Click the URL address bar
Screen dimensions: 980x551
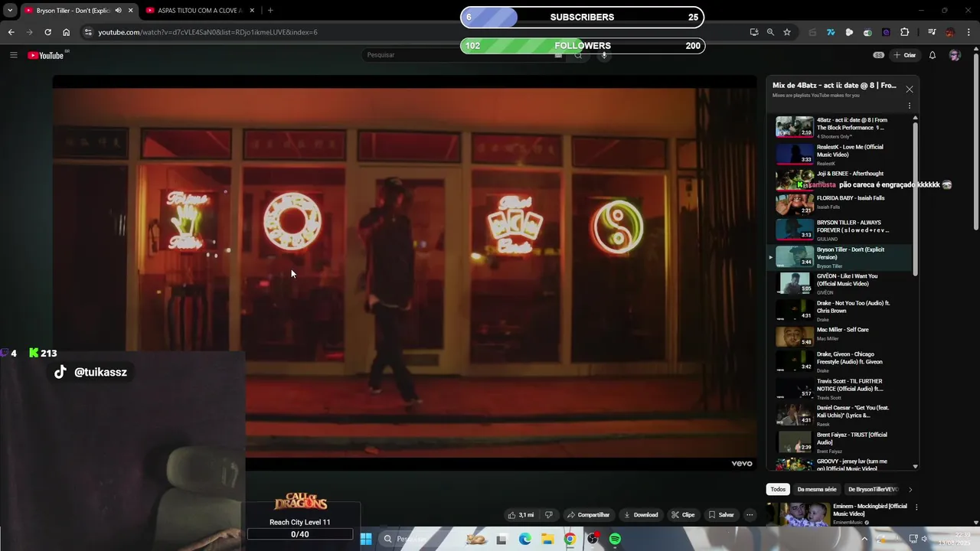(413, 32)
